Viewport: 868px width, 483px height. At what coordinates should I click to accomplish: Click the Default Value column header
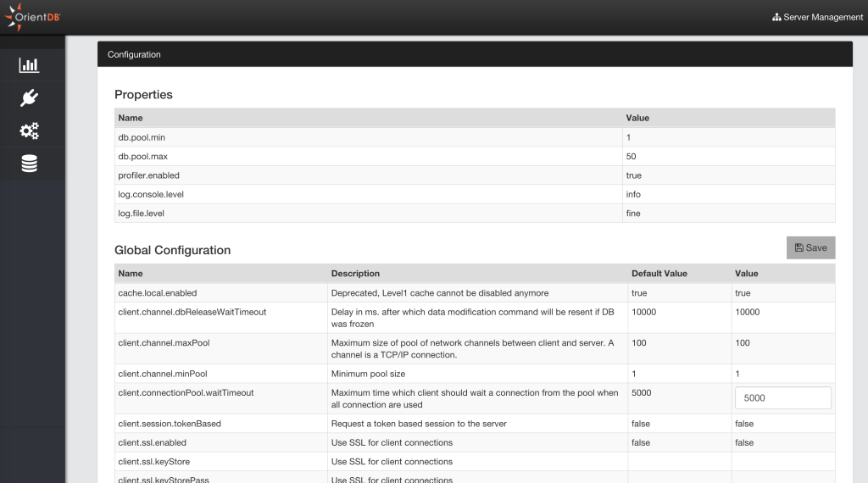click(x=659, y=274)
